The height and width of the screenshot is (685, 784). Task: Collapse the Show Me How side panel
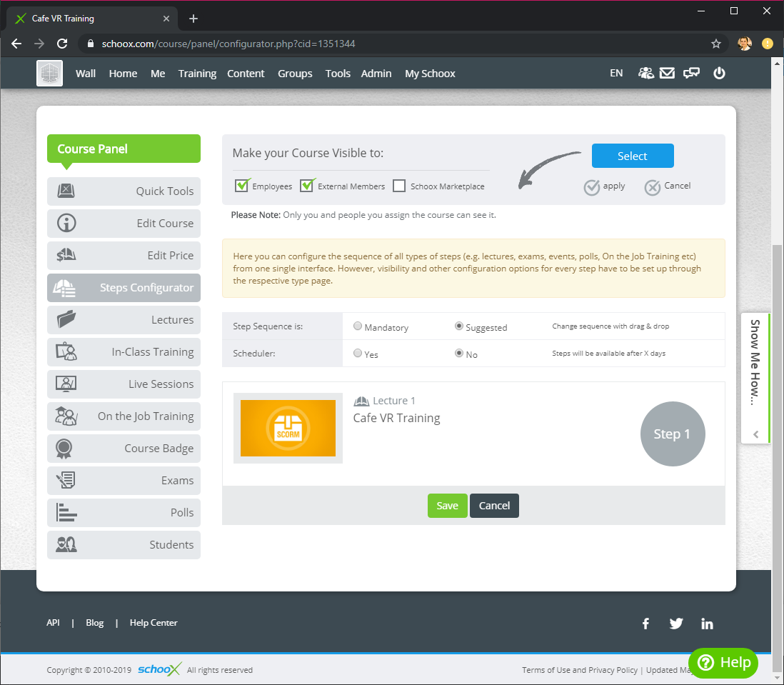pos(755,434)
